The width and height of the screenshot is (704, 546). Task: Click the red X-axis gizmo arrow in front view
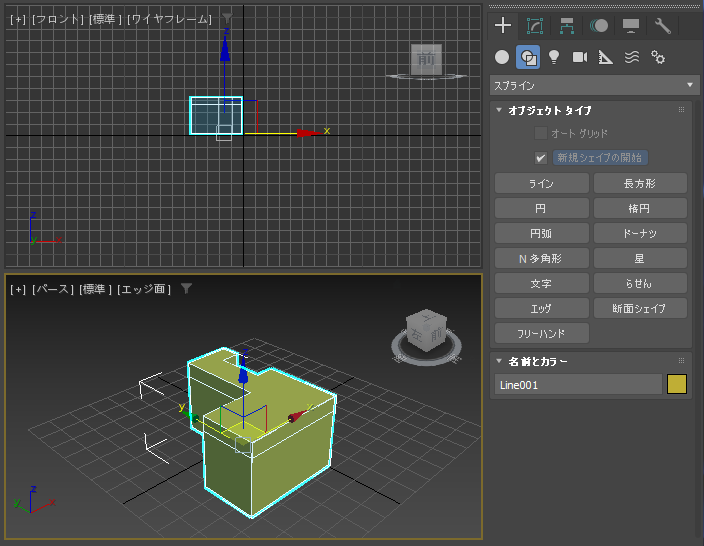point(309,133)
